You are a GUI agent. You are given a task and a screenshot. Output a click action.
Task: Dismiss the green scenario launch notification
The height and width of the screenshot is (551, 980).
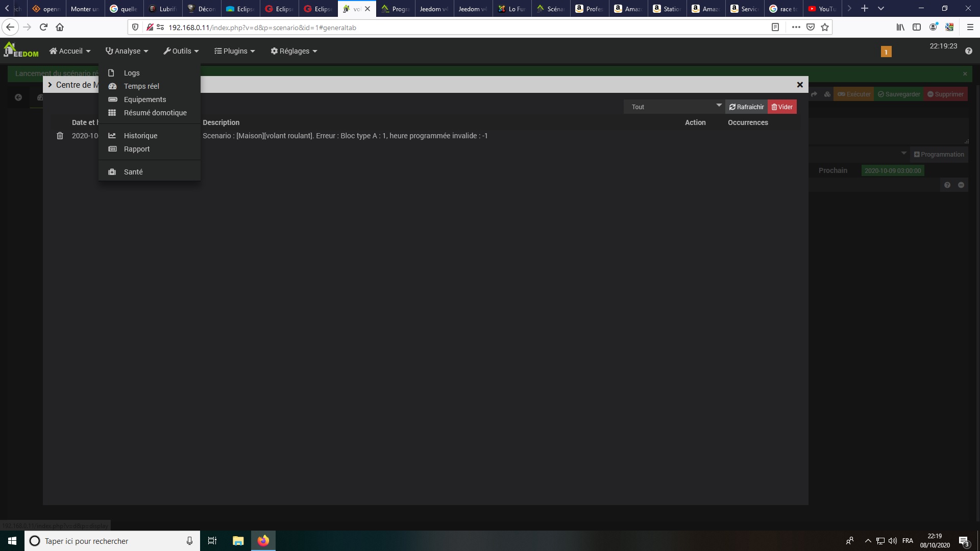(x=965, y=73)
